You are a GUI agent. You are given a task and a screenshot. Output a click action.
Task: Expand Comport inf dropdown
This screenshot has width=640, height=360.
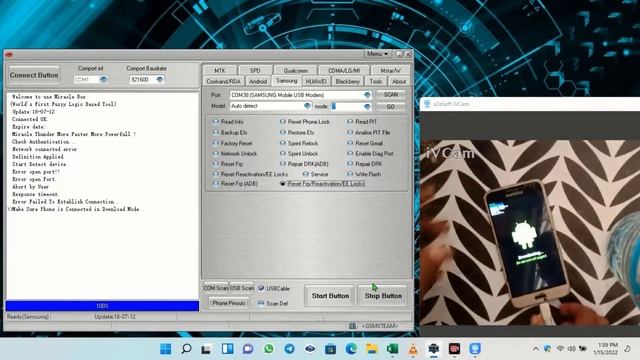point(103,79)
